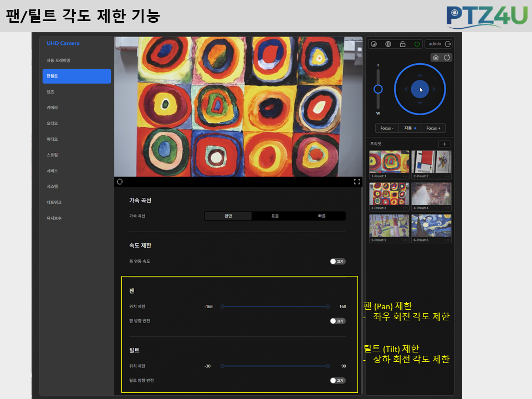The width and height of the screenshot is (532, 399).
Task: Open 렌즈 sidebar menu item
Action: click(76, 92)
